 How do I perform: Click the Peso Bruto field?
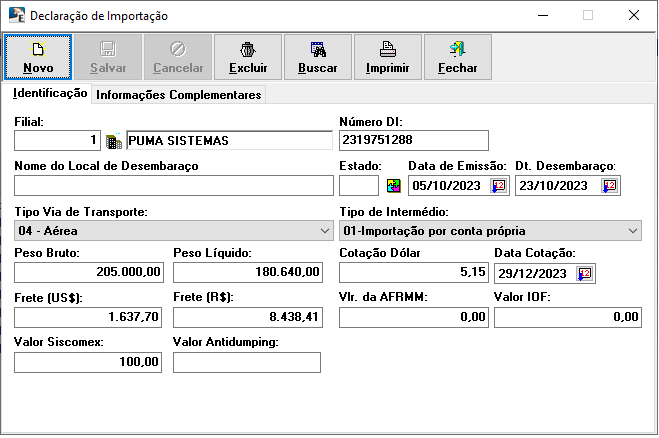[x=88, y=273]
